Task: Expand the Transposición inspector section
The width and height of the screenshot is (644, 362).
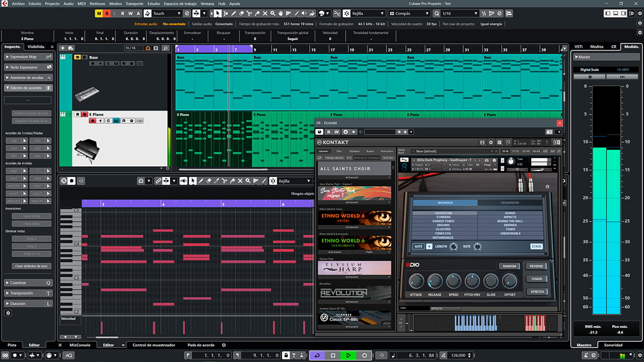Action: (x=28, y=293)
